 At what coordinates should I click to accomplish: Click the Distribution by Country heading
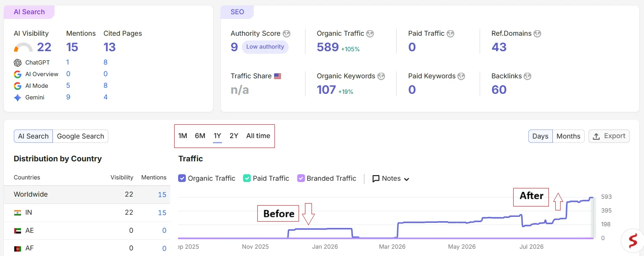(x=58, y=159)
